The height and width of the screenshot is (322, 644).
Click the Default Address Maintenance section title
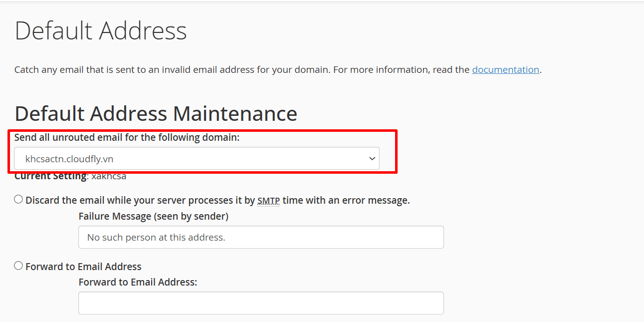pos(156,113)
